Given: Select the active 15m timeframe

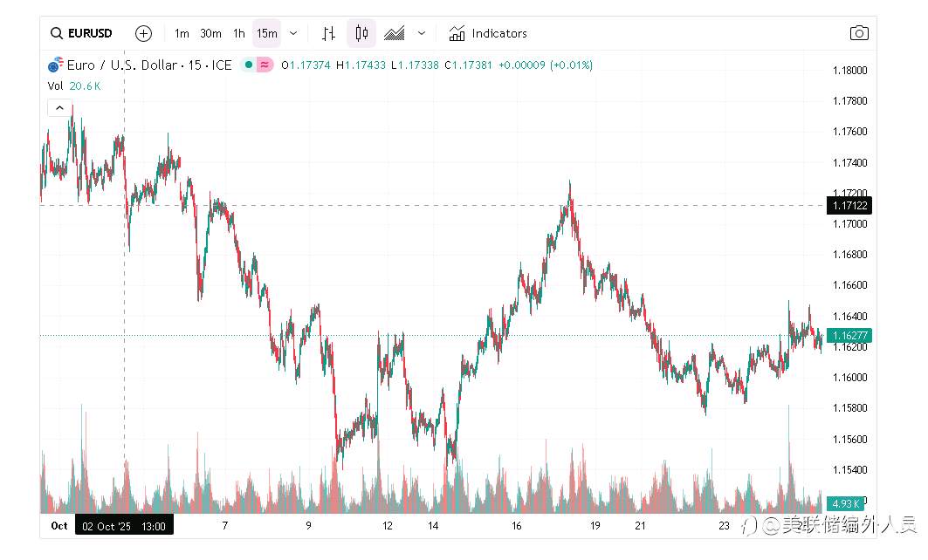Looking at the screenshot, I should click(266, 33).
